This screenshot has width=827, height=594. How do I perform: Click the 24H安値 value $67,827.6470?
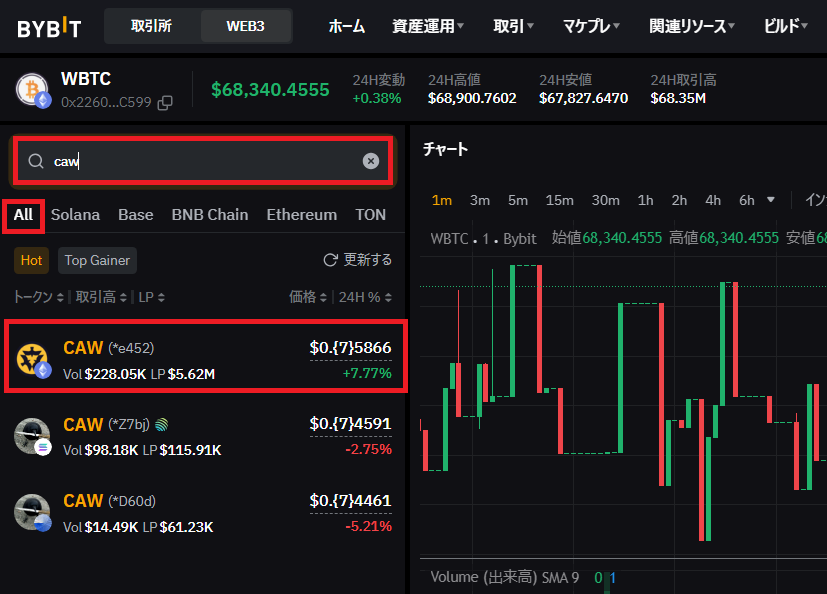pos(583,98)
